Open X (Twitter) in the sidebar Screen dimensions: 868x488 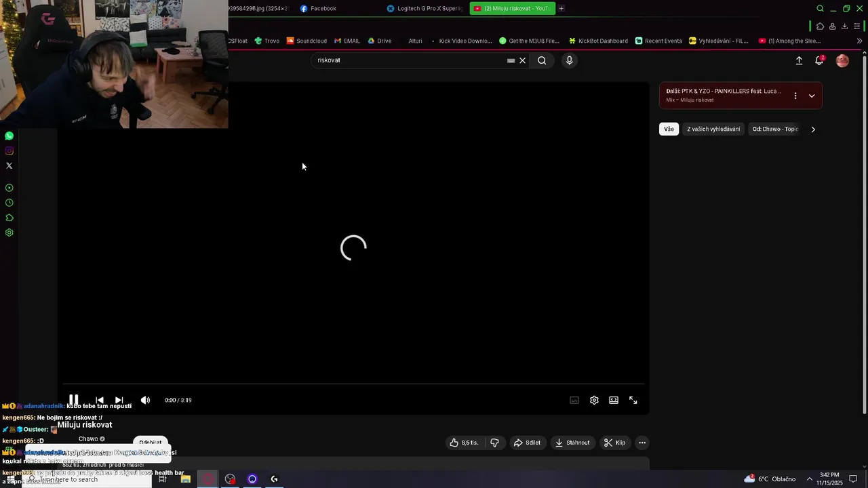tap(9, 165)
